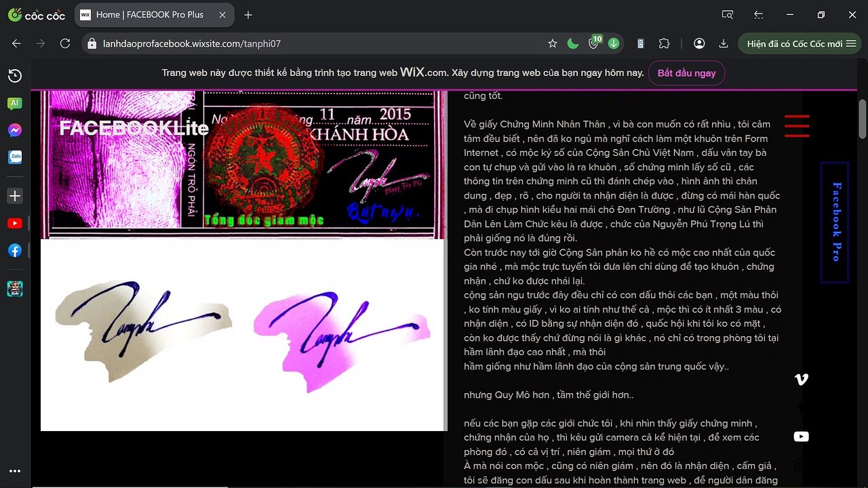Viewport: 868px width, 488px height.
Task: Open the YouTube social icon on page
Action: point(801,436)
